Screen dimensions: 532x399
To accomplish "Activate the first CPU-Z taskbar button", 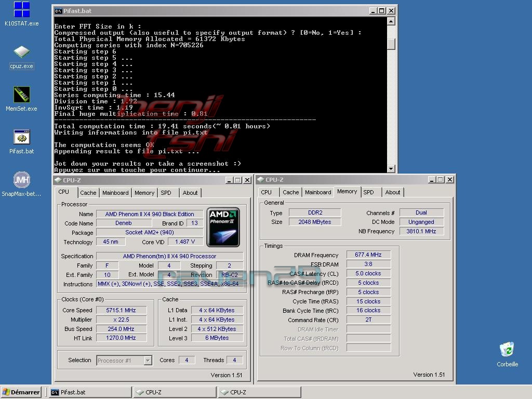I will [x=175, y=392].
